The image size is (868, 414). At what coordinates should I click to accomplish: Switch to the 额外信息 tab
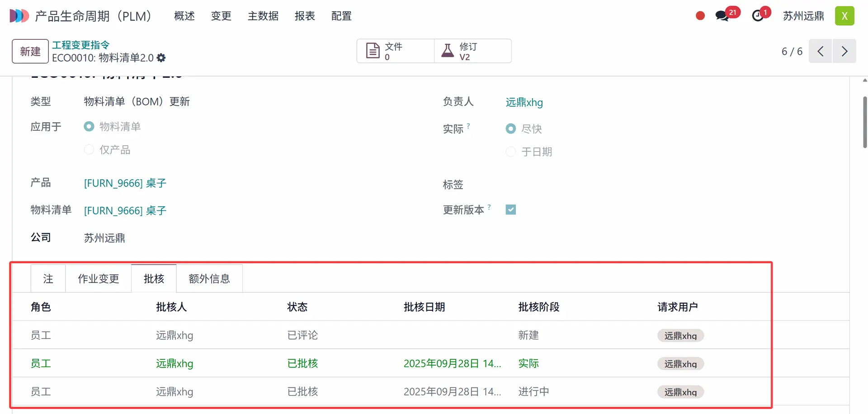tap(209, 279)
